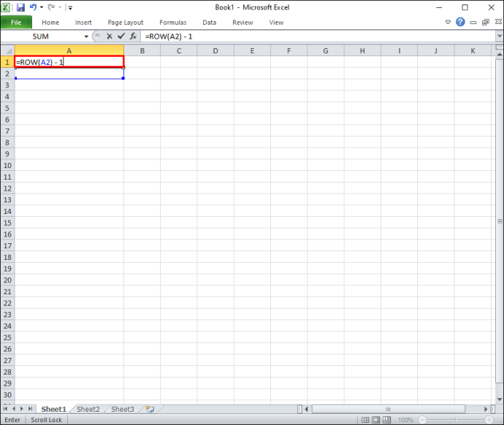Select Normal view icon in status bar
Image resolution: width=504 pixels, height=425 pixels.
click(x=365, y=420)
